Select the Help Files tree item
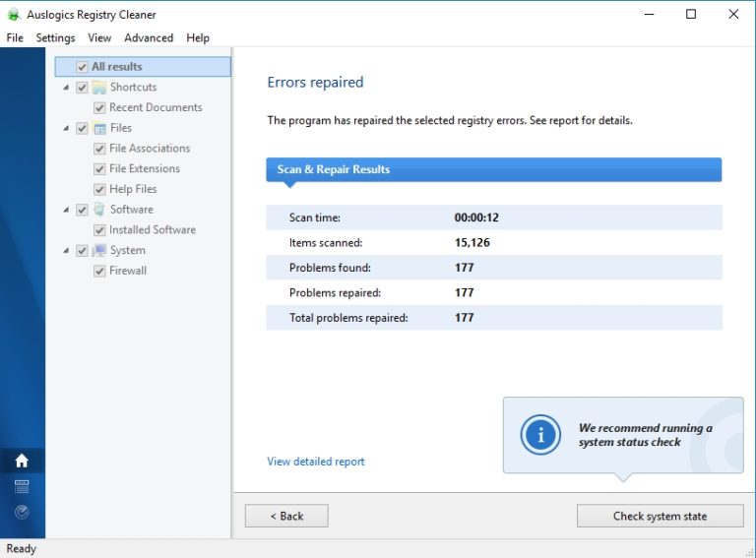This screenshot has height=558, width=756. pyautogui.click(x=133, y=189)
